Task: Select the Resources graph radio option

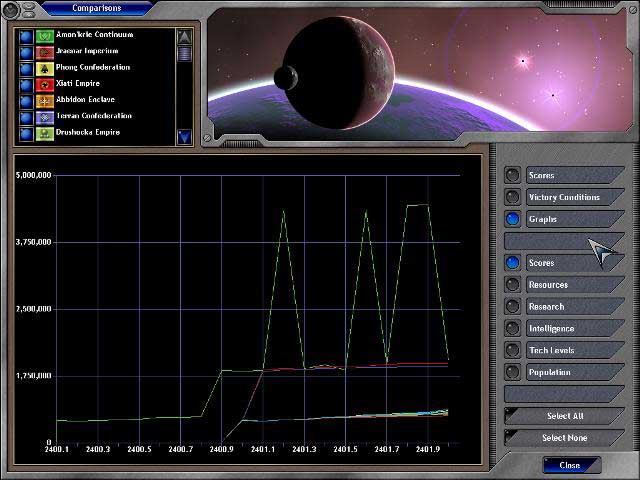Action: [x=513, y=285]
